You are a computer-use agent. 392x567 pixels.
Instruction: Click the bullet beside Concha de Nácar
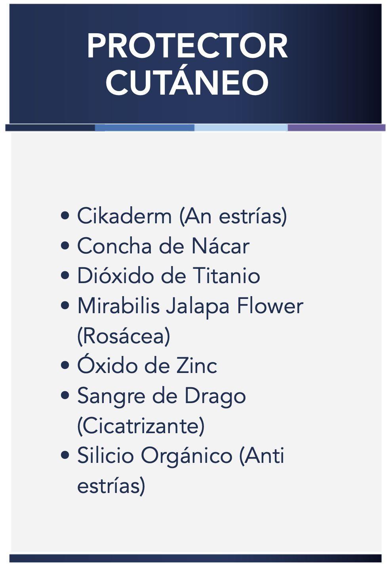65,246
